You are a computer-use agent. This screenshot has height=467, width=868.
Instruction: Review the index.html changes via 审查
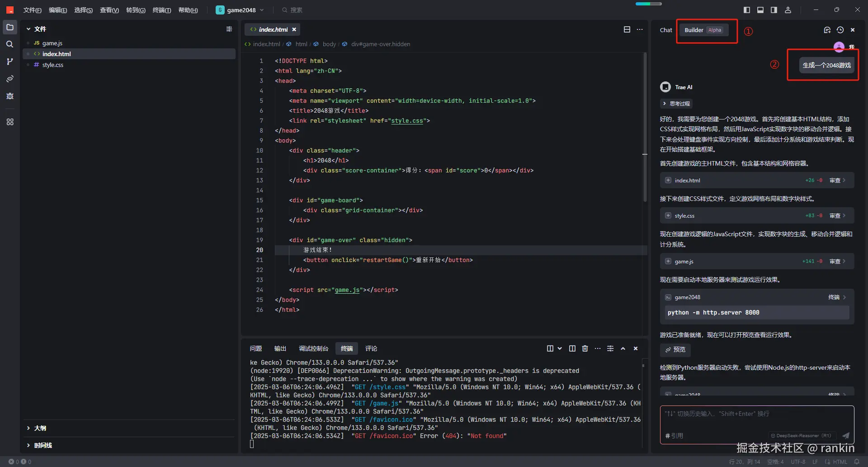point(837,180)
